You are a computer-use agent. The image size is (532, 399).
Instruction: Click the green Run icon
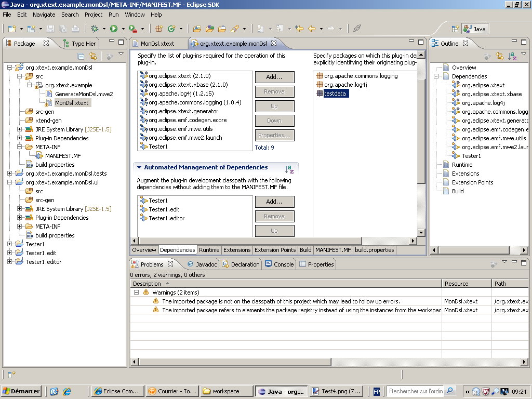114,29
